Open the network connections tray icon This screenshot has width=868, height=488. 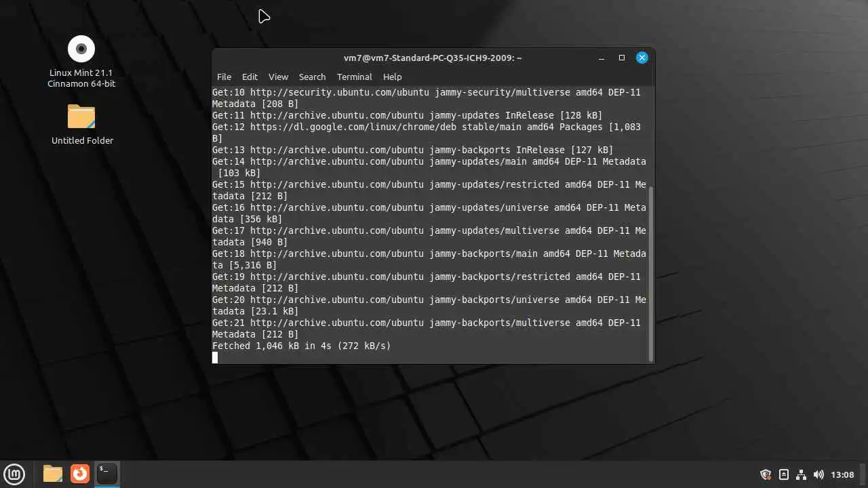click(x=801, y=474)
